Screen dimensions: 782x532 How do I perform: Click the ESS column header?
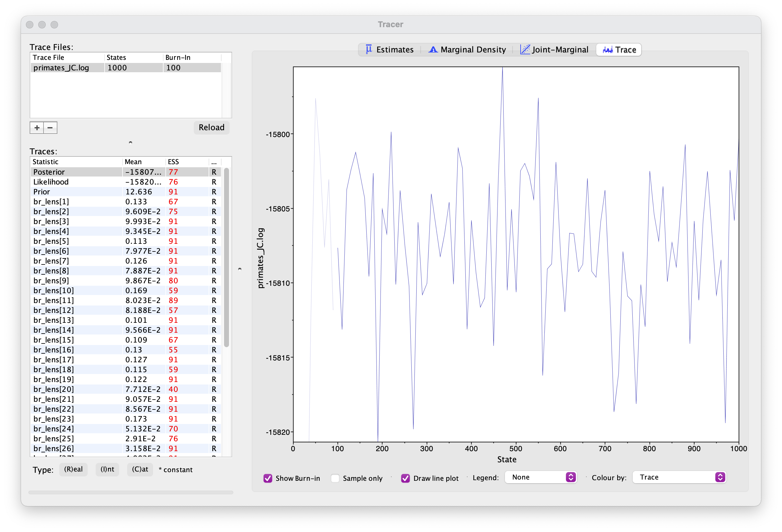click(x=187, y=162)
